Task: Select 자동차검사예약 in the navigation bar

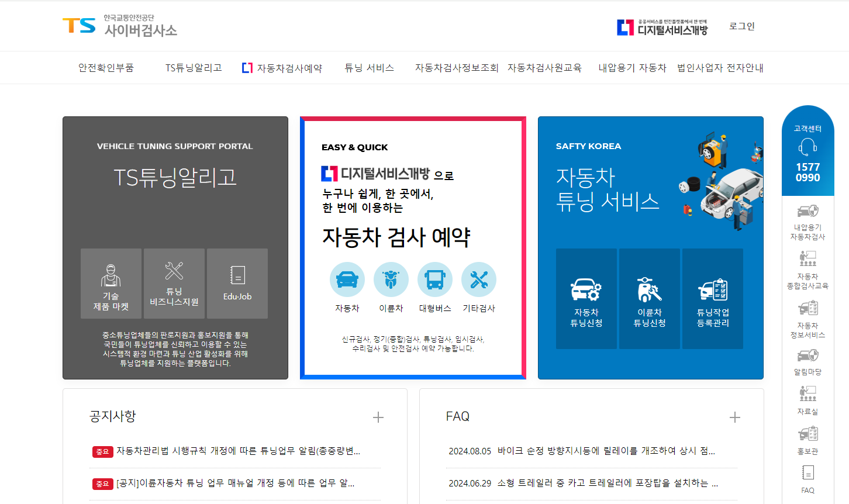Action: (x=282, y=68)
